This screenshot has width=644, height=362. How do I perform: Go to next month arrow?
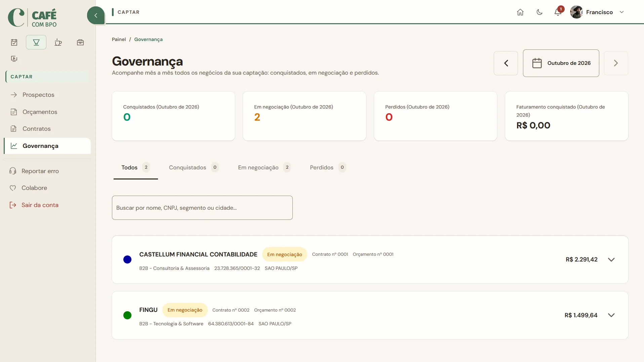pyautogui.click(x=616, y=63)
